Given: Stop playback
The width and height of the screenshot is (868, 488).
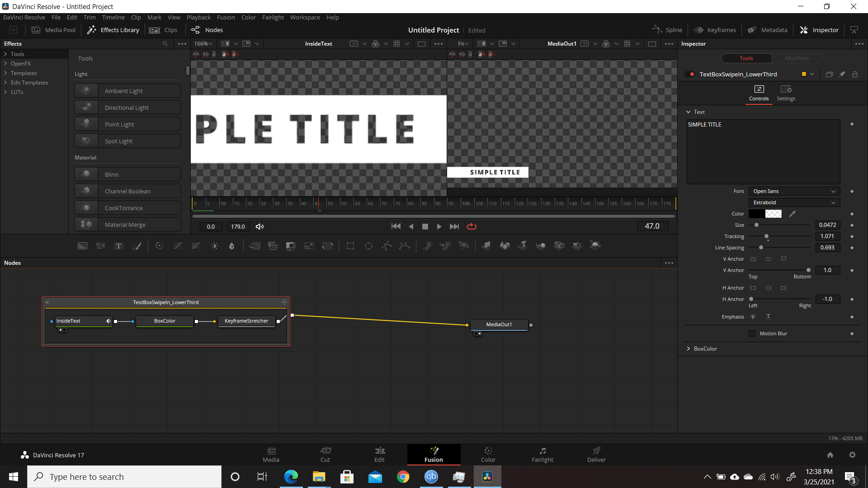Looking at the screenshot, I should coord(425,226).
